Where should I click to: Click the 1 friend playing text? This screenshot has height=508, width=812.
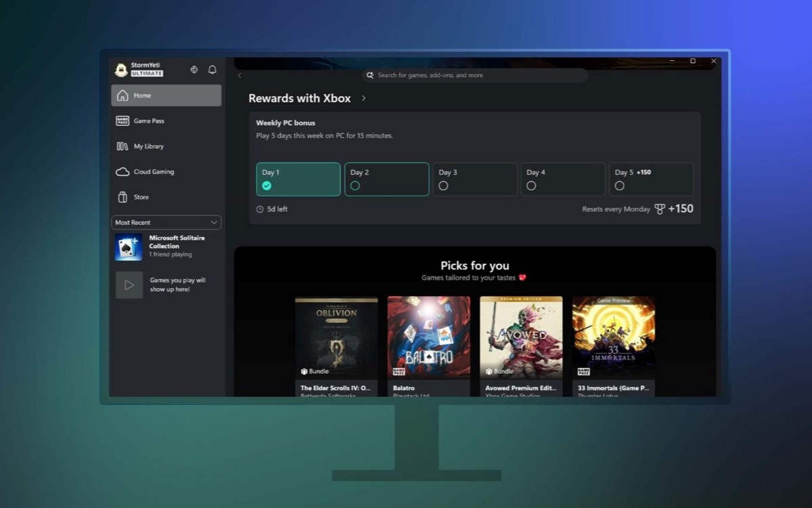171,255
